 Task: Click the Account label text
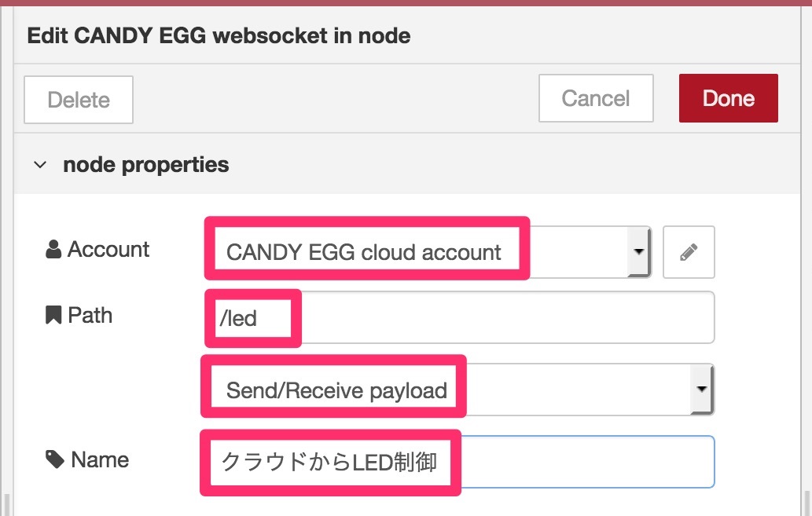point(108,249)
